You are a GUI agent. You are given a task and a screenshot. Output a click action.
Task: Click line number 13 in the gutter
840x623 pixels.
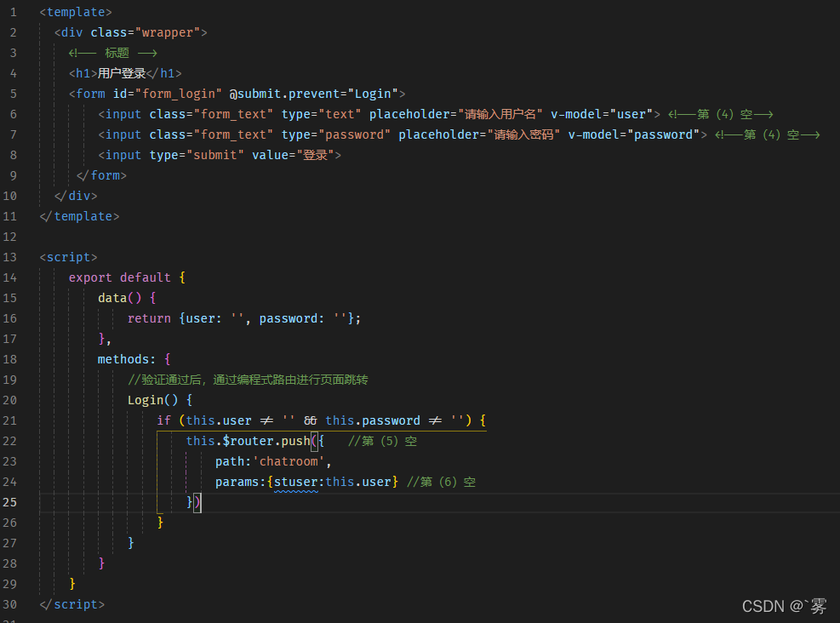(9, 257)
